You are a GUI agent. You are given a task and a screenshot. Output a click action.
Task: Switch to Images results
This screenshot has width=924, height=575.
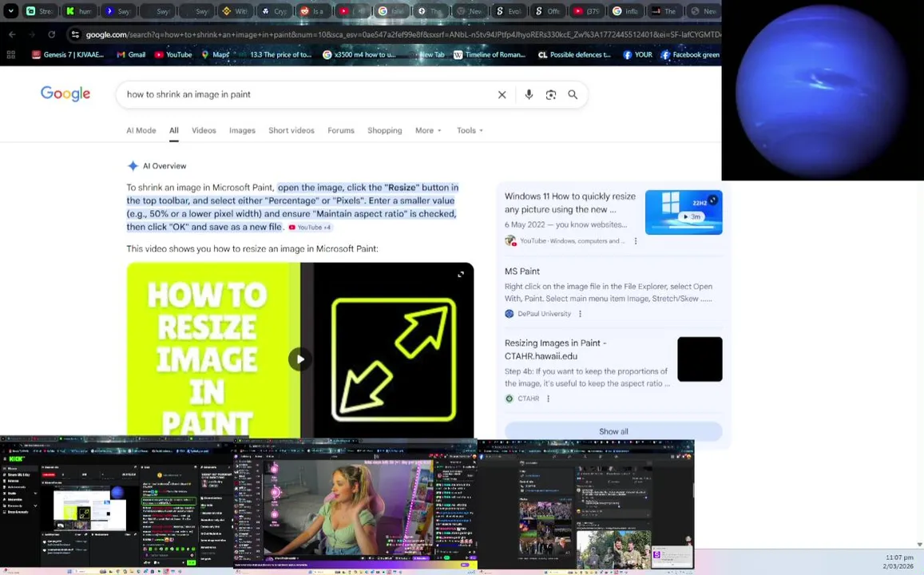(242, 130)
